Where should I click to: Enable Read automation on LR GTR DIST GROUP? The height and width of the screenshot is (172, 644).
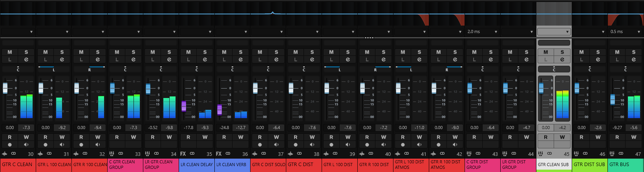click(510, 137)
